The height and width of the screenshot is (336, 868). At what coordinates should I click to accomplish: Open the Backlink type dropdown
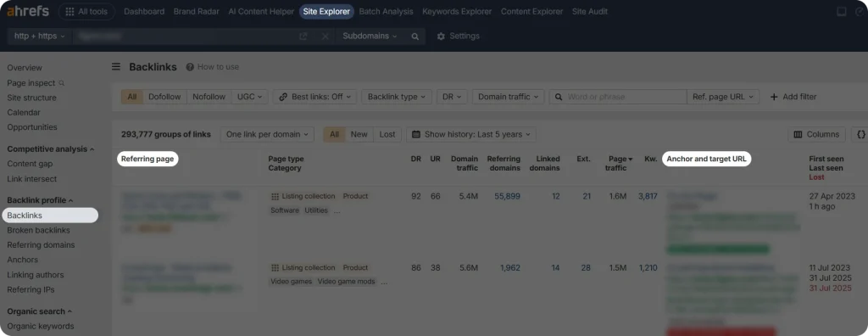coord(397,97)
